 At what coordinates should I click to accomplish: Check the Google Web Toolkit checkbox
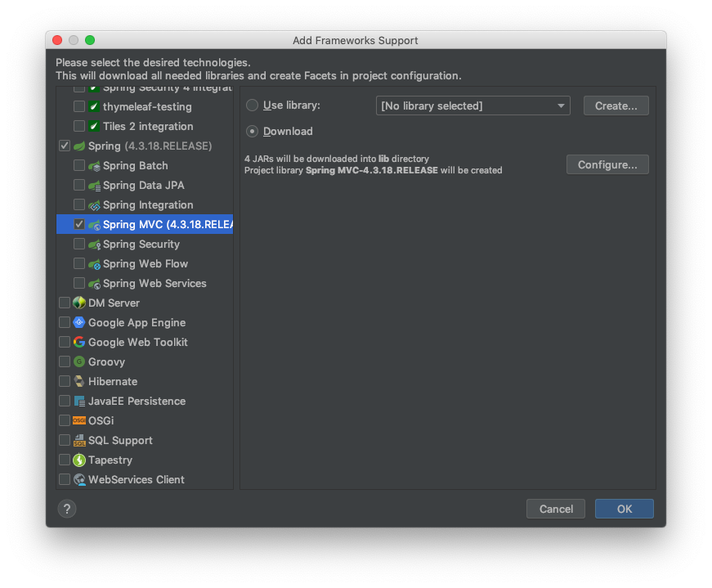pos(65,342)
